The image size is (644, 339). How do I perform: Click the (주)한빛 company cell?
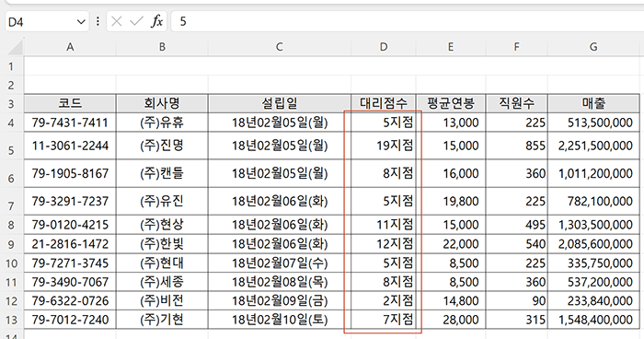162,244
